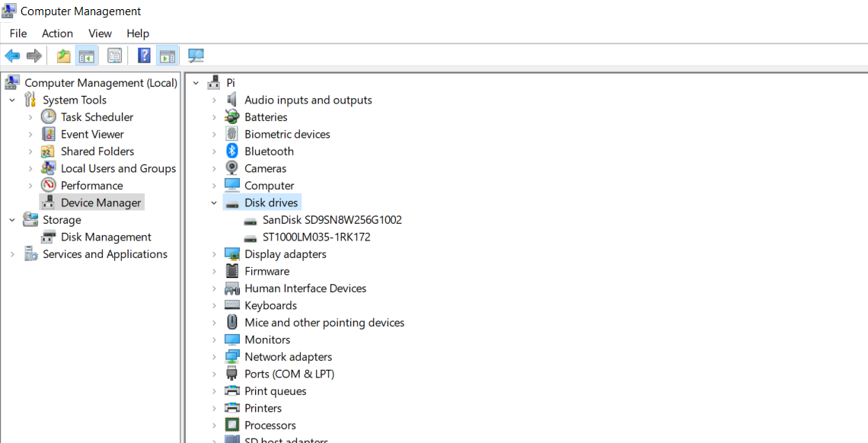Image resolution: width=868 pixels, height=443 pixels.
Task: Expand the Audio inputs and outputs node
Action: pyautogui.click(x=215, y=100)
